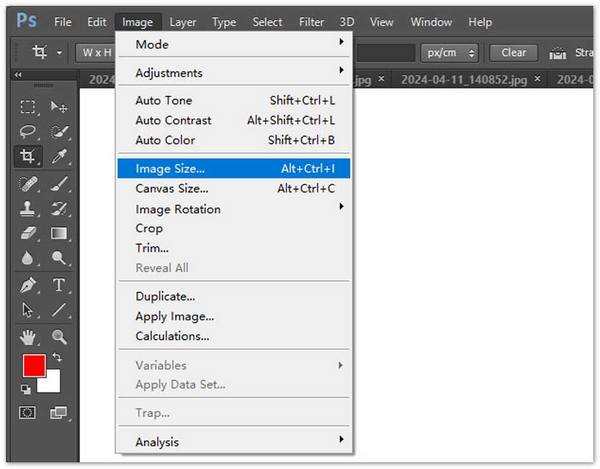Screen dimensions: 600x469
Task: Select the Move tool
Action: pyautogui.click(x=59, y=107)
